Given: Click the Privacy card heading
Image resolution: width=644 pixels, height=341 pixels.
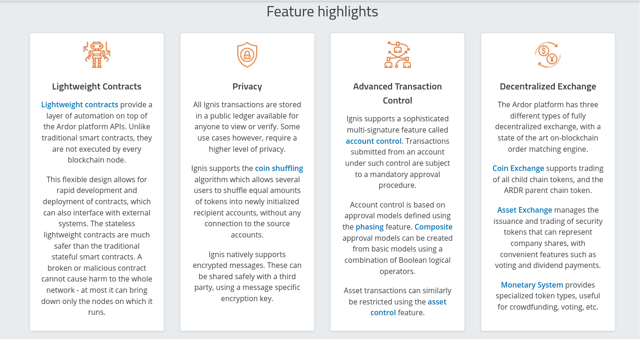Looking at the screenshot, I should click(247, 86).
